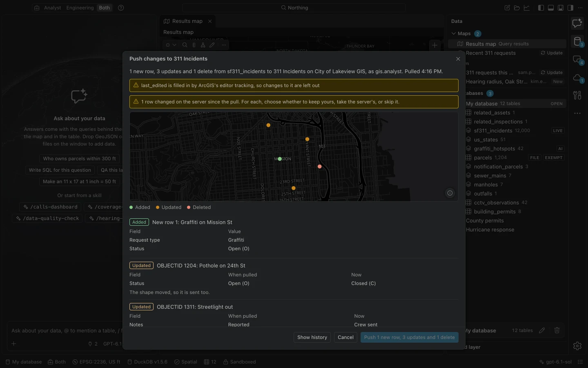Open more sidebar options ellipsis

coord(577,113)
